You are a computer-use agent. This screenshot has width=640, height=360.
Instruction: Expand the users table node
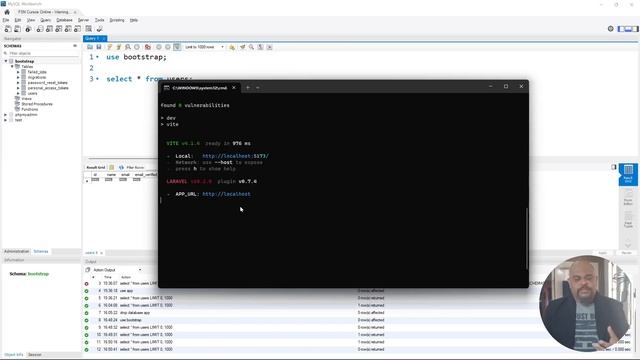tap(18, 93)
